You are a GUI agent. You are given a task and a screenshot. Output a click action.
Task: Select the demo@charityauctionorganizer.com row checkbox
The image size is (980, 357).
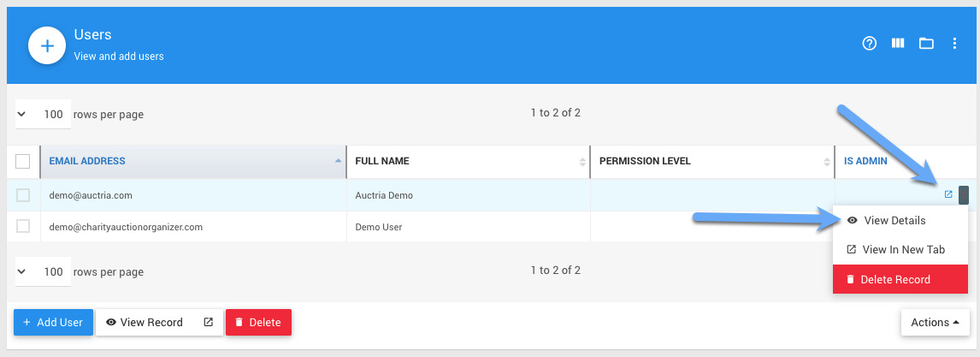(x=23, y=227)
